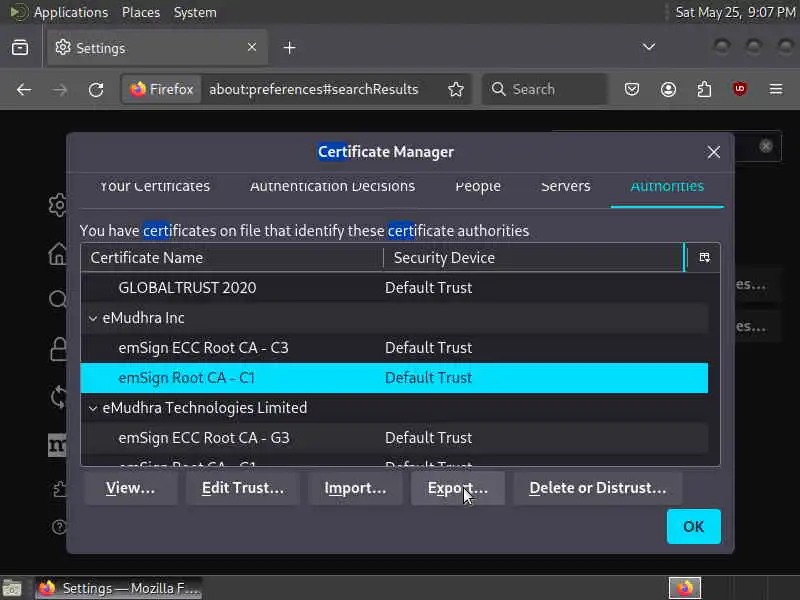Viewport: 800px width, 600px height.
Task: Confirm with the OK button
Action: pos(693,527)
